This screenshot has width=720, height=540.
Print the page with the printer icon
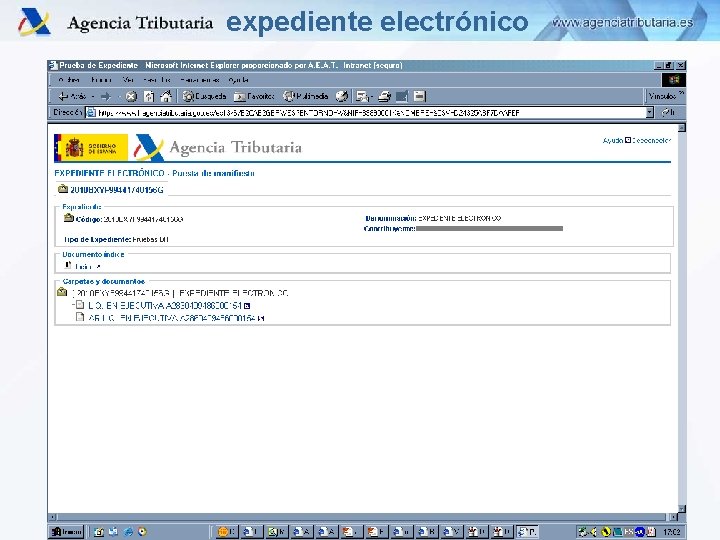pyautogui.click(x=384, y=96)
